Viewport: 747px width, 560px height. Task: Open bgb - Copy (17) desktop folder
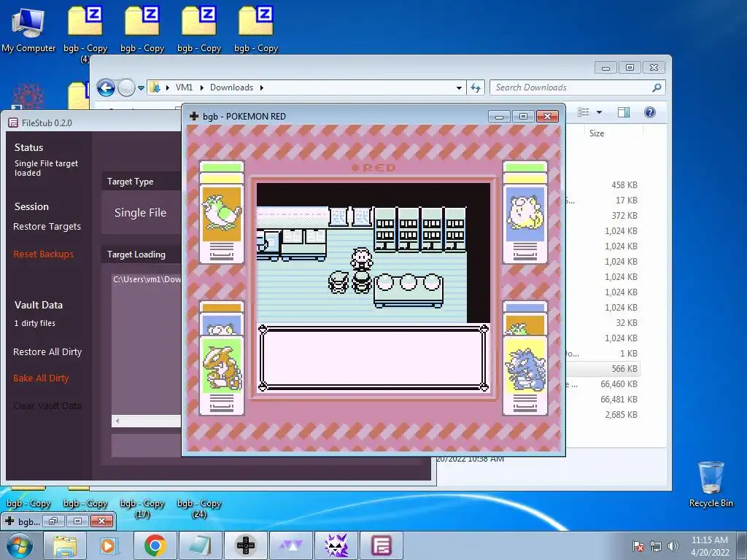(x=142, y=508)
